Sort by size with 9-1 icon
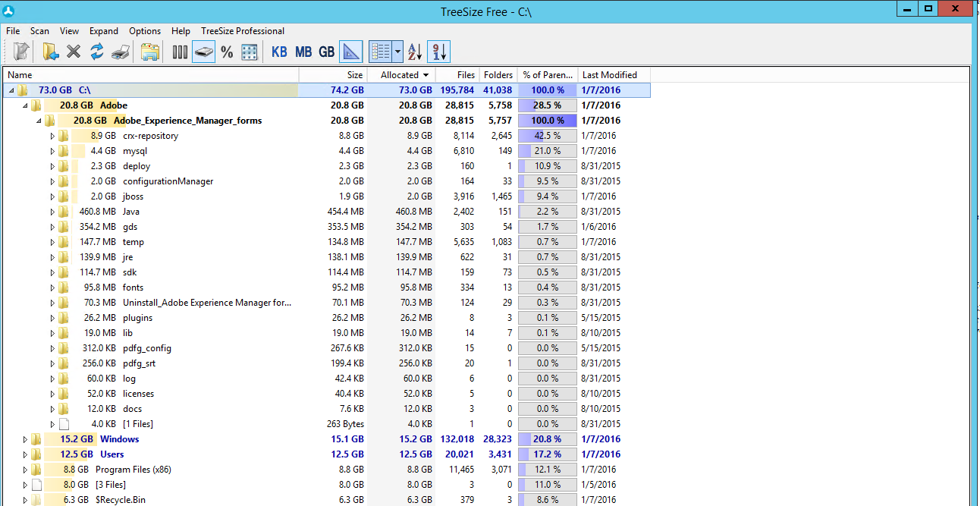980x506 pixels. point(438,52)
